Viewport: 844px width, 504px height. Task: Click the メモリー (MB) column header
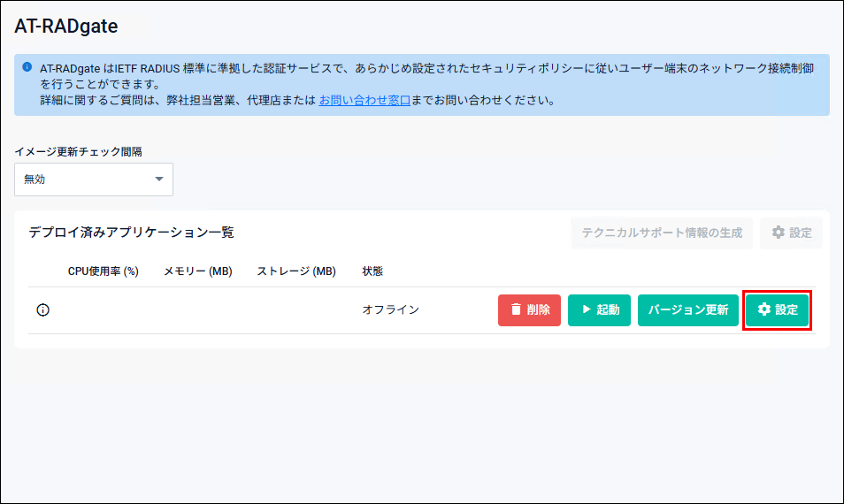[197, 271]
